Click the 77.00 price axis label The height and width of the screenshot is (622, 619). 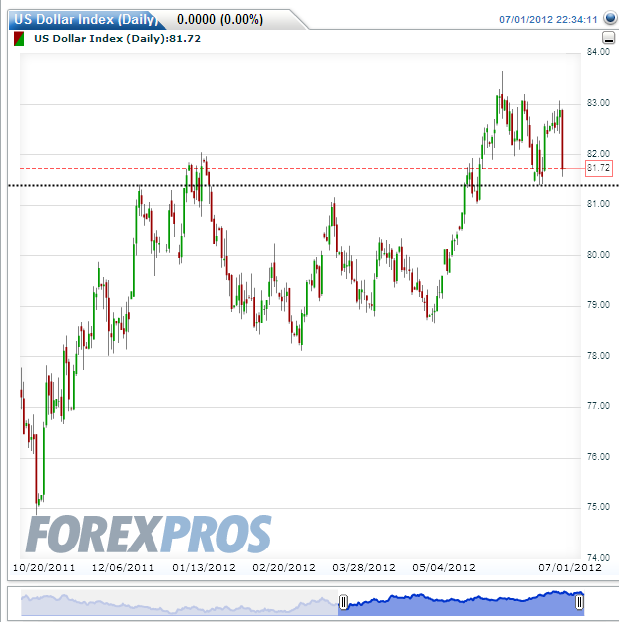(x=598, y=406)
